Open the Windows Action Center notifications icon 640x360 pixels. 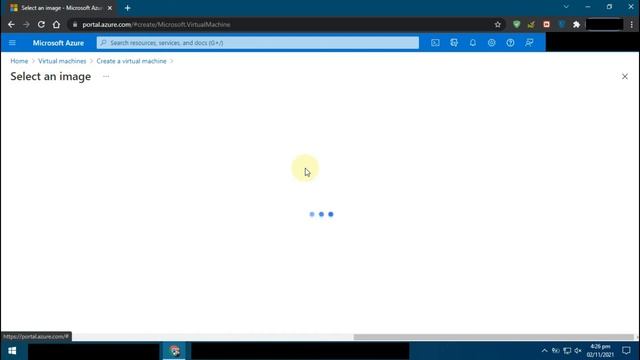coord(626,351)
